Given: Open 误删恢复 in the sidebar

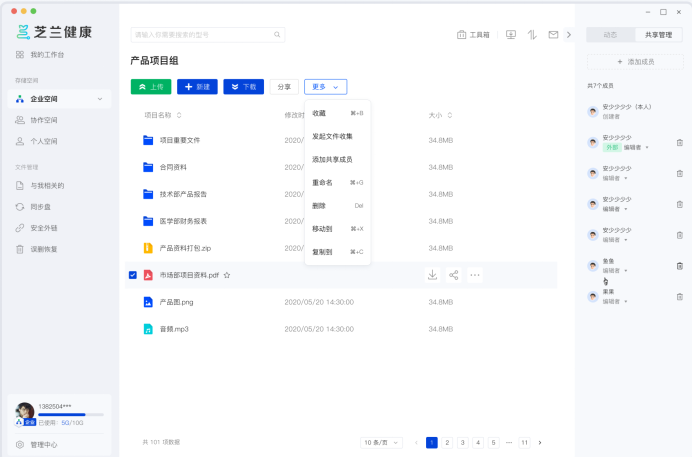Looking at the screenshot, I should tap(43, 249).
